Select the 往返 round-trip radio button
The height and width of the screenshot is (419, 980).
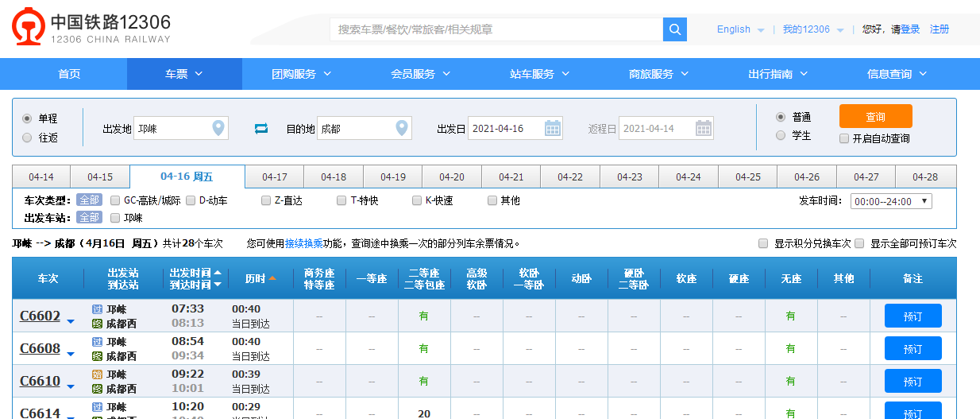pyautogui.click(x=27, y=138)
